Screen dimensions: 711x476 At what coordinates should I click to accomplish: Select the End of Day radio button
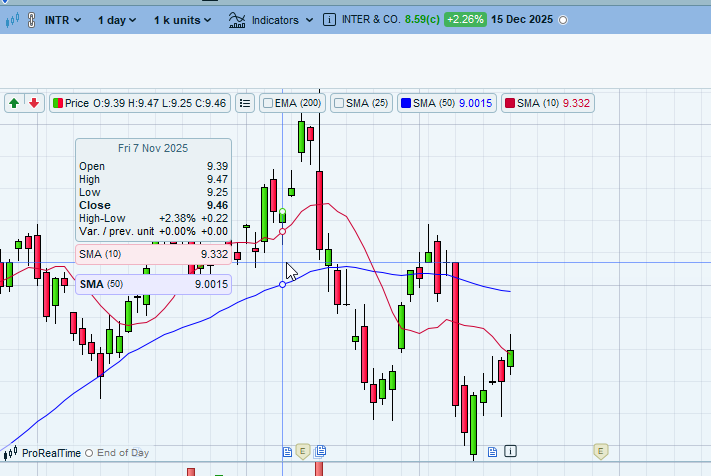pyautogui.click(x=89, y=453)
